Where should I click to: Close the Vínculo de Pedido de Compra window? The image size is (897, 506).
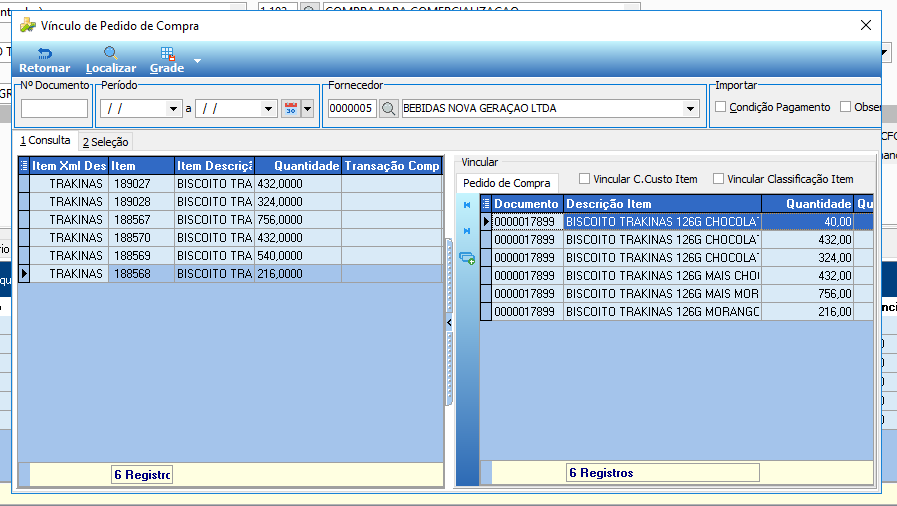click(866, 25)
